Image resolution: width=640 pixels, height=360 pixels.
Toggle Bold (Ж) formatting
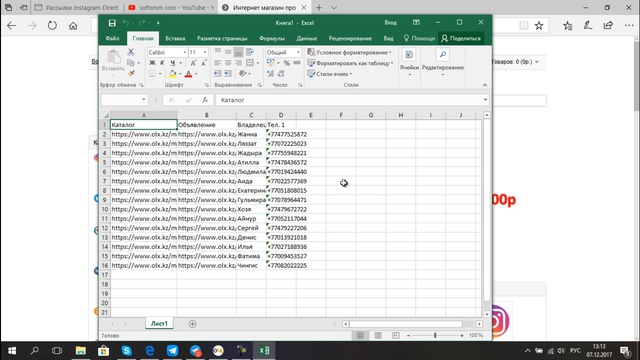click(x=152, y=63)
